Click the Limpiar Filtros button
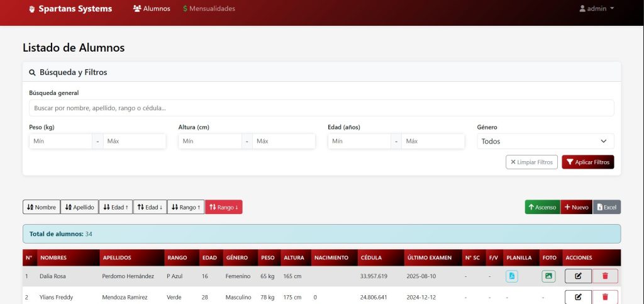 531,162
